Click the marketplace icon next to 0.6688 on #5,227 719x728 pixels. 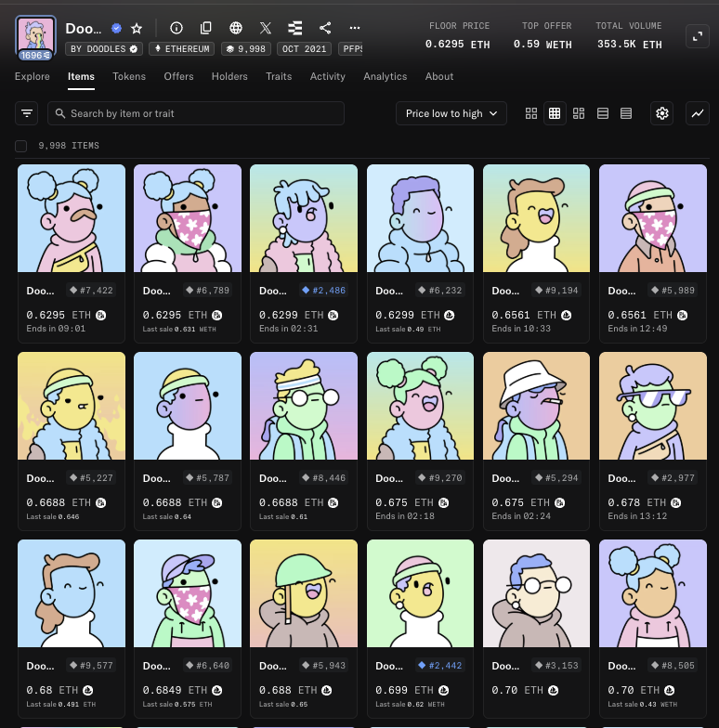100,503
